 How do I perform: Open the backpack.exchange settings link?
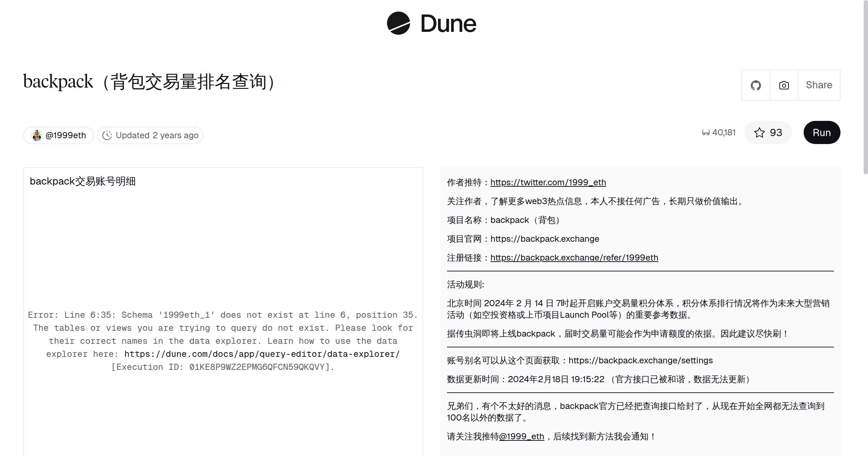(x=641, y=360)
